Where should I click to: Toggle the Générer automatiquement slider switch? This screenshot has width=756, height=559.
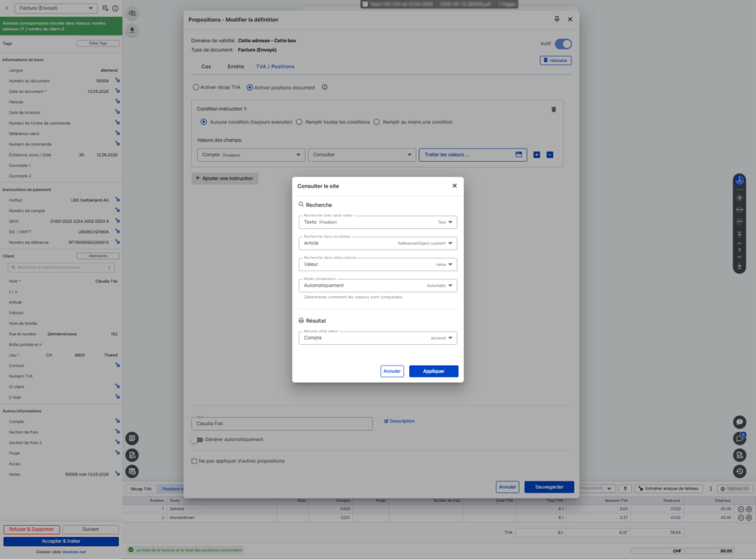[197, 440]
